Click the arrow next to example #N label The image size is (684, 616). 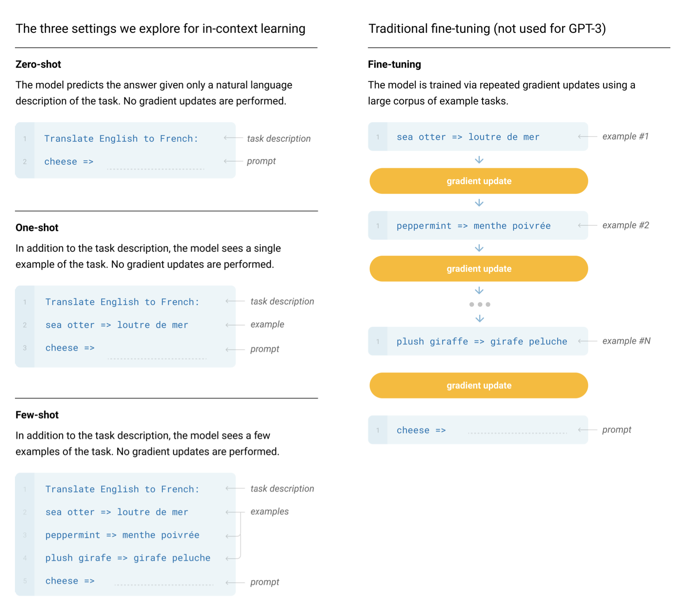pos(587,341)
